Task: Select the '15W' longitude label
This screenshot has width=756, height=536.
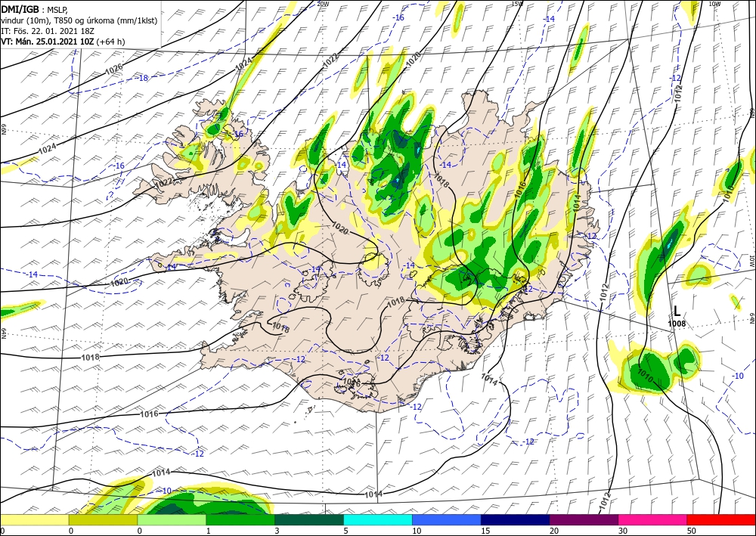Action: (x=517, y=4)
